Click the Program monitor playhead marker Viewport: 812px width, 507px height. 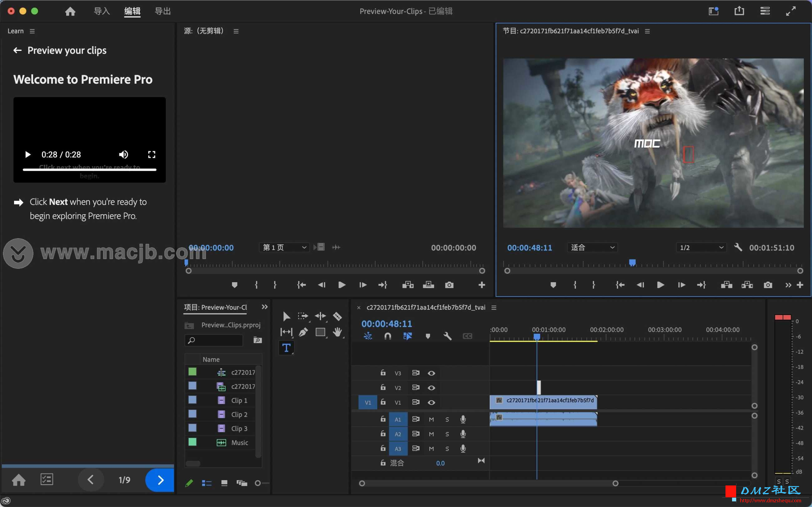tap(632, 263)
